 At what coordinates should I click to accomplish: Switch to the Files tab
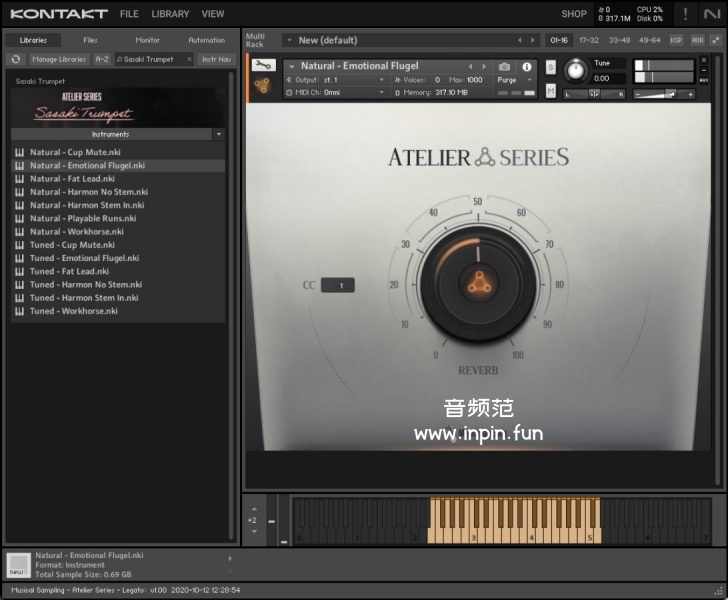pyautogui.click(x=91, y=40)
